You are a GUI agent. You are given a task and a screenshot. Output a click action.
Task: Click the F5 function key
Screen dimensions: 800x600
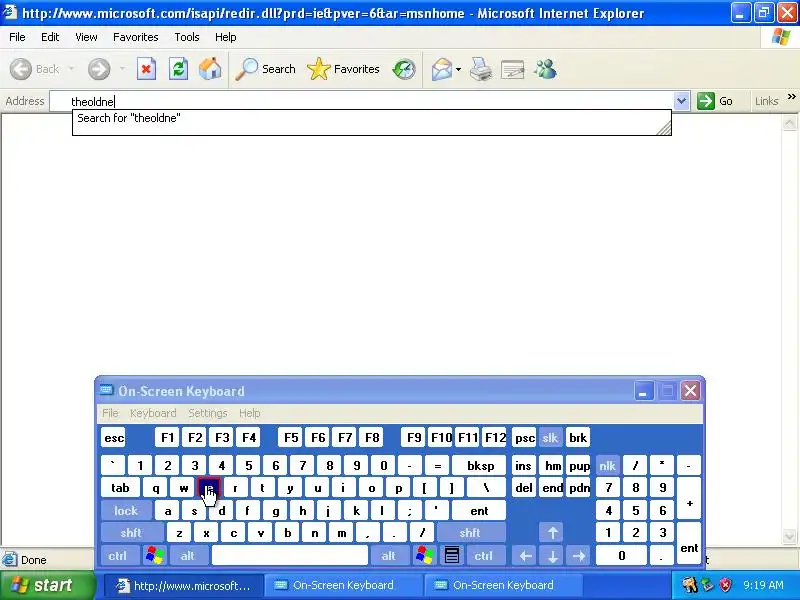291,438
